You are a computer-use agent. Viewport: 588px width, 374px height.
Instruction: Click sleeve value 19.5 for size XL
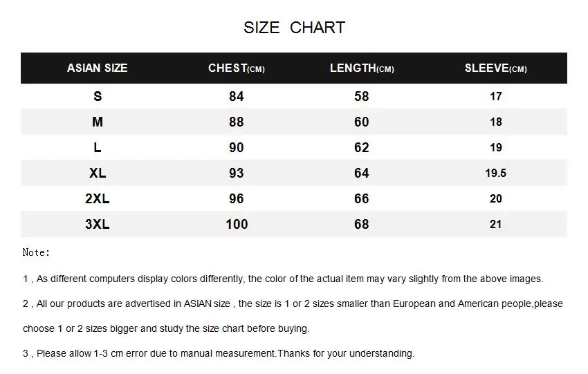pyautogui.click(x=496, y=173)
